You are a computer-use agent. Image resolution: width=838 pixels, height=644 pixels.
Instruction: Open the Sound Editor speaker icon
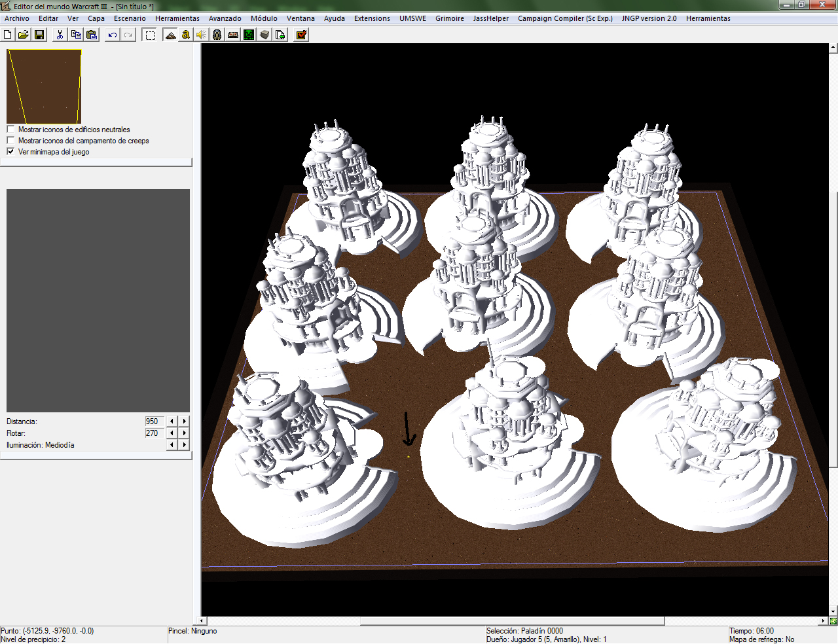(202, 35)
